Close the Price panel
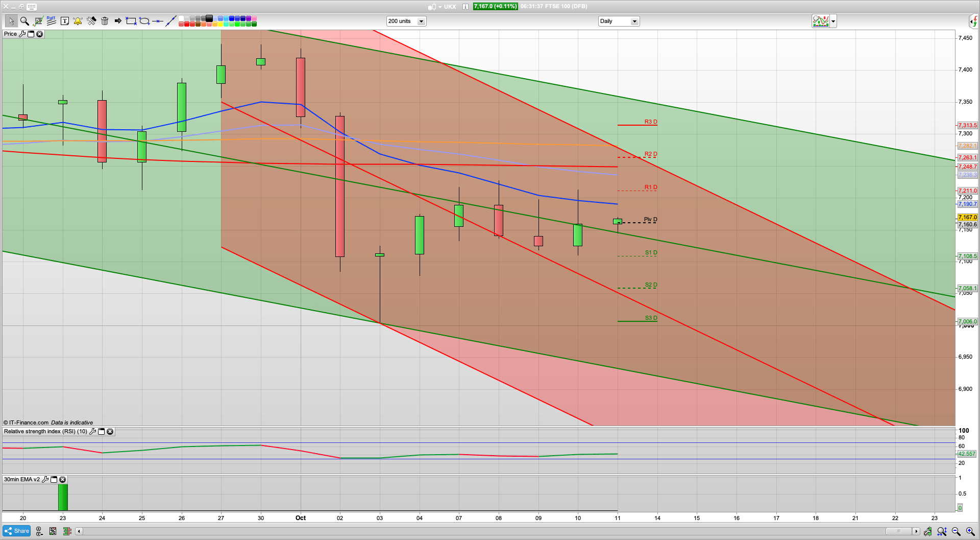 39,34
